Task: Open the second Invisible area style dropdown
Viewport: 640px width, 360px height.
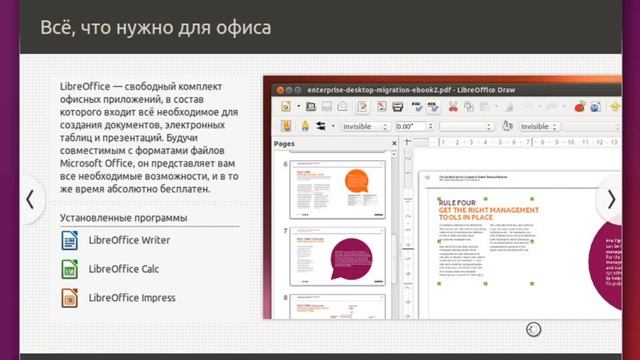Action: click(539, 127)
